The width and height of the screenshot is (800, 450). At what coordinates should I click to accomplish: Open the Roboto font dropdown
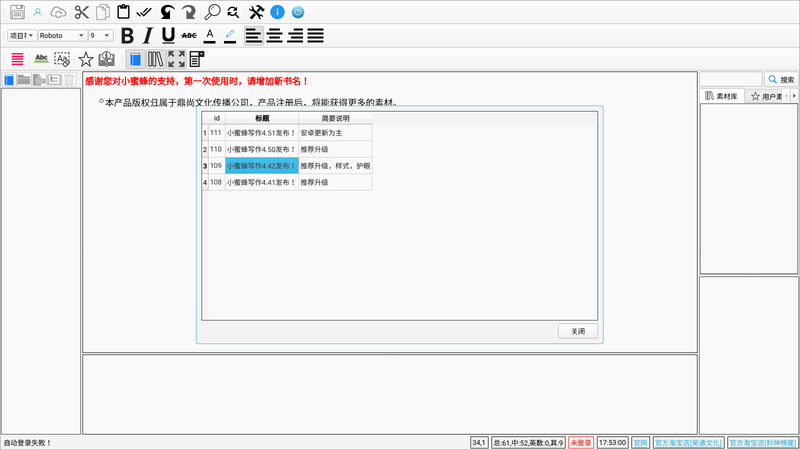coord(61,36)
